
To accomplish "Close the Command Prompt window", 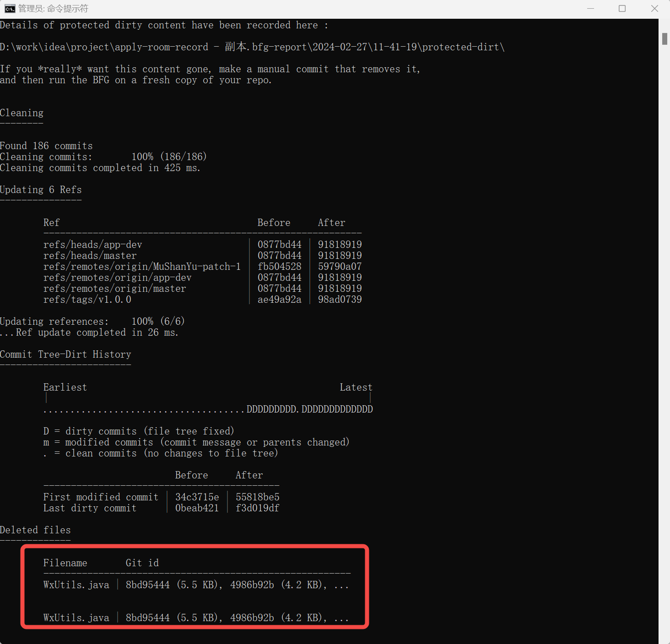I will (654, 9).
